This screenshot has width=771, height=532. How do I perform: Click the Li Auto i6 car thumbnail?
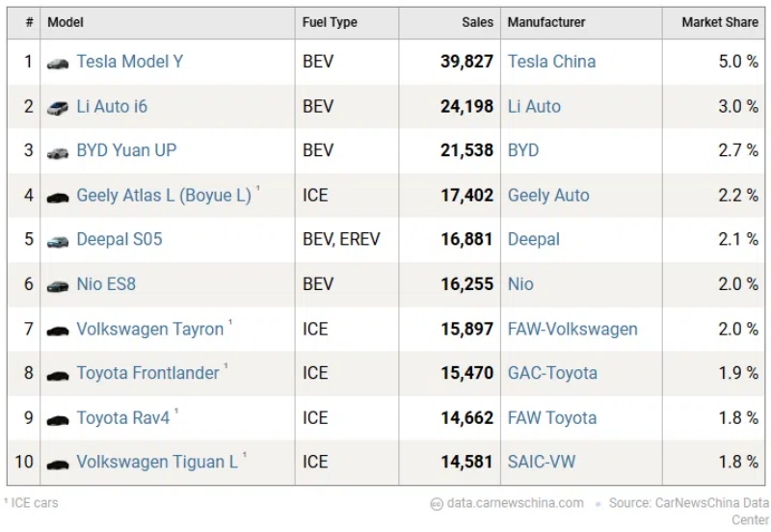[58, 107]
